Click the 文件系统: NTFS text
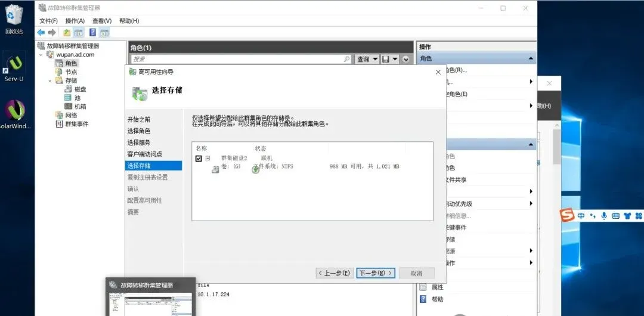Image resolution: width=644 pixels, height=316 pixels. coord(274,166)
